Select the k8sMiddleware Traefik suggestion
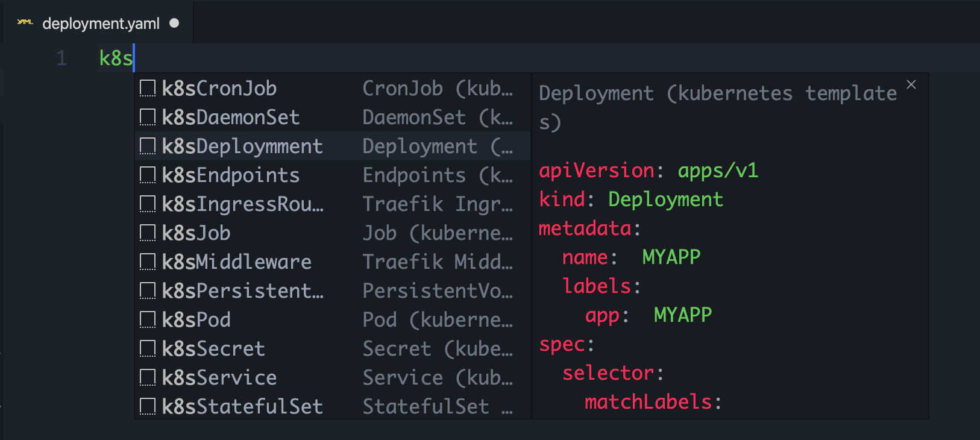The height and width of the screenshot is (440, 980). click(x=237, y=262)
